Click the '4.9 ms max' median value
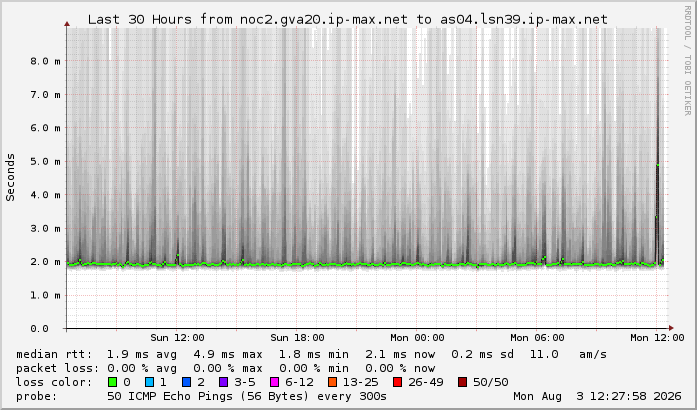The height and width of the screenshot is (410, 697). [x=228, y=354]
